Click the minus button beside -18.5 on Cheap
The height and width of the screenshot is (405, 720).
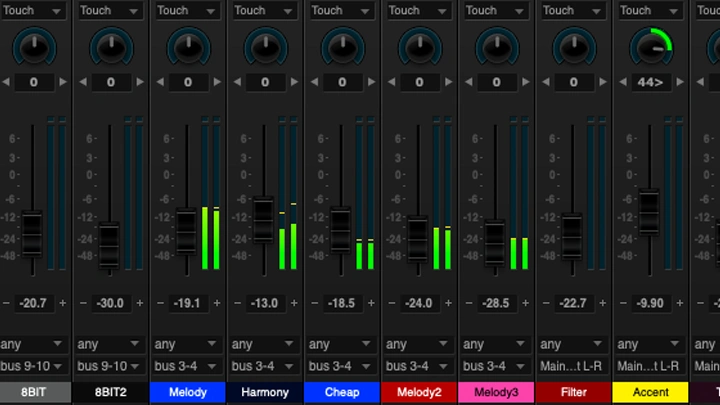coord(315,303)
